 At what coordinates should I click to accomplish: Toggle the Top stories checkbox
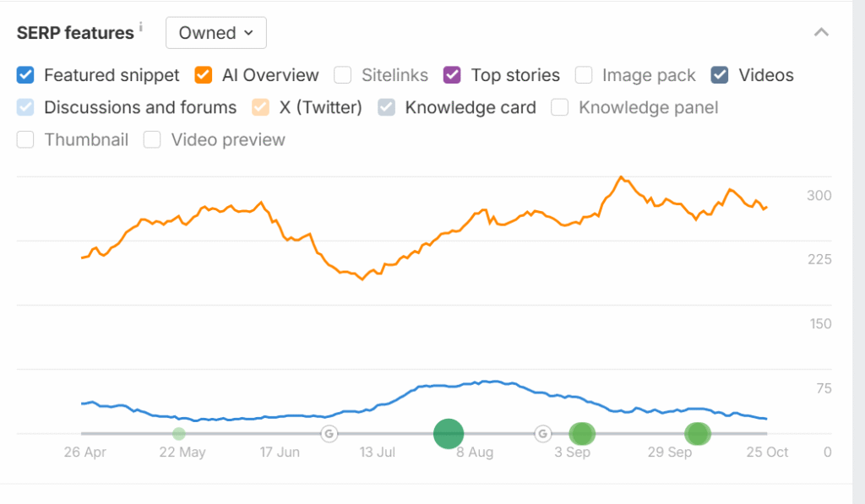coord(453,75)
